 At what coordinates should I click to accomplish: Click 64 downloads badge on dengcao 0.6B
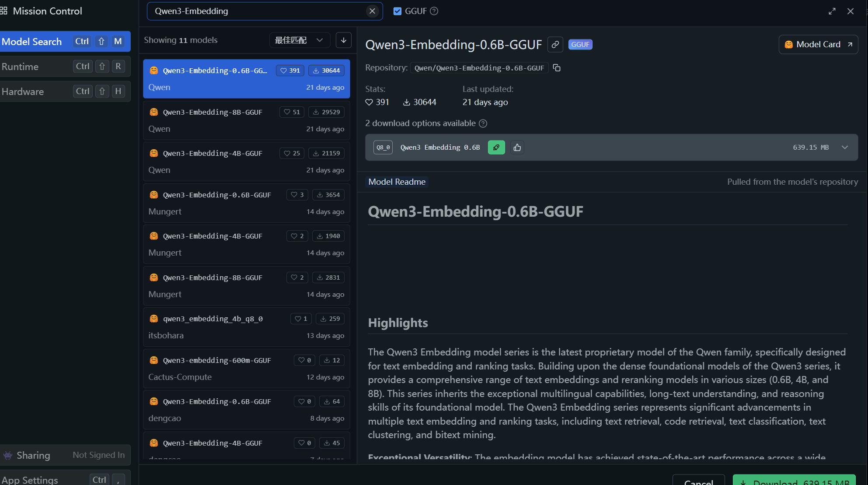tap(332, 401)
